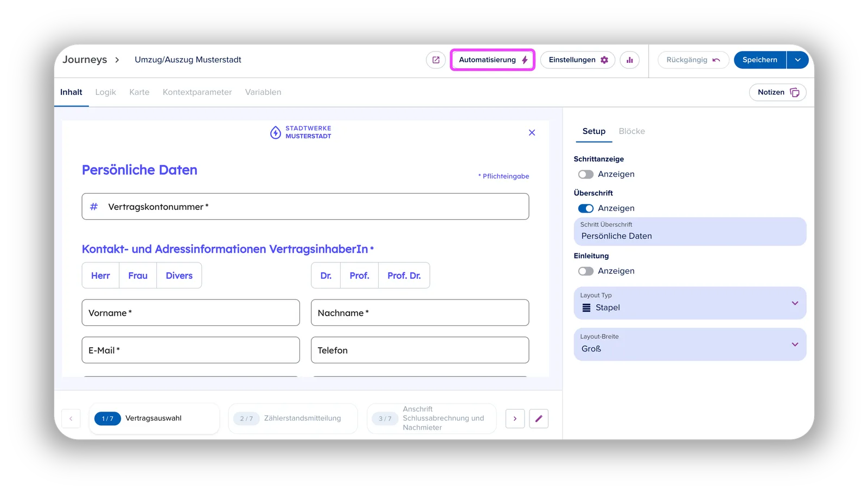The image size is (868, 493).
Task: Click the hash icon in Vertragskontonummer field
Action: pos(94,207)
